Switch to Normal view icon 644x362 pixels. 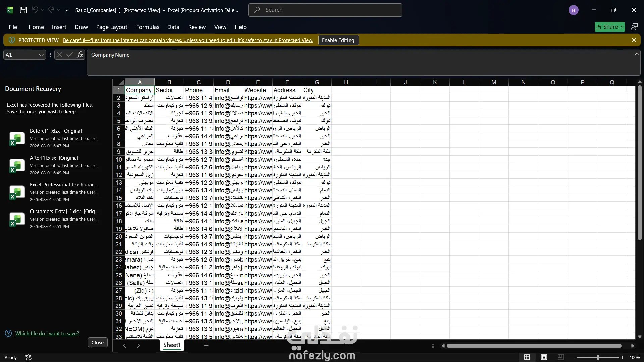click(527, 357)
